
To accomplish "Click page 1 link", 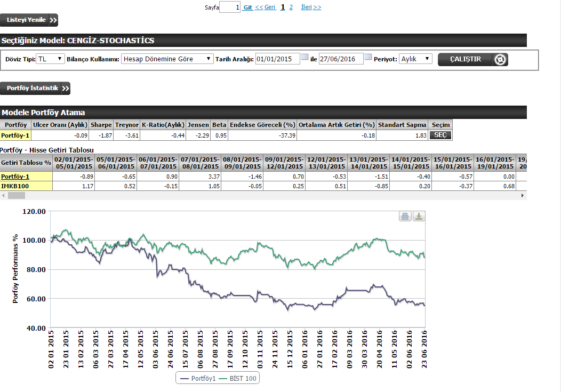I will 283,7.
